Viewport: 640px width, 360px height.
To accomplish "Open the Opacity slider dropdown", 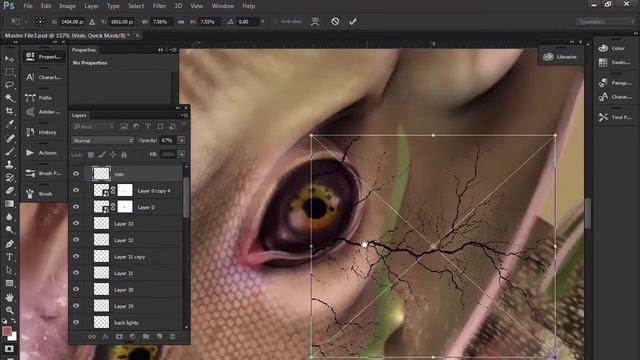I will tap(182, 140).
